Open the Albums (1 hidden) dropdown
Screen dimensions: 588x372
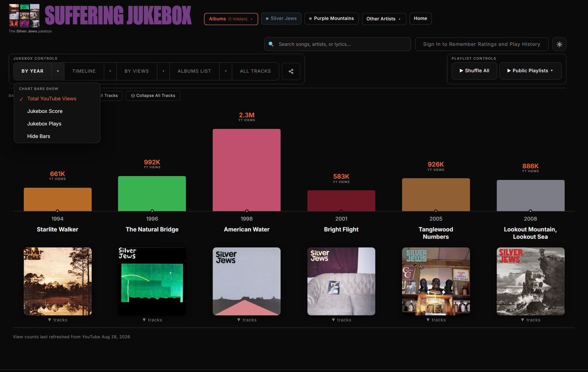pos(231,19)
